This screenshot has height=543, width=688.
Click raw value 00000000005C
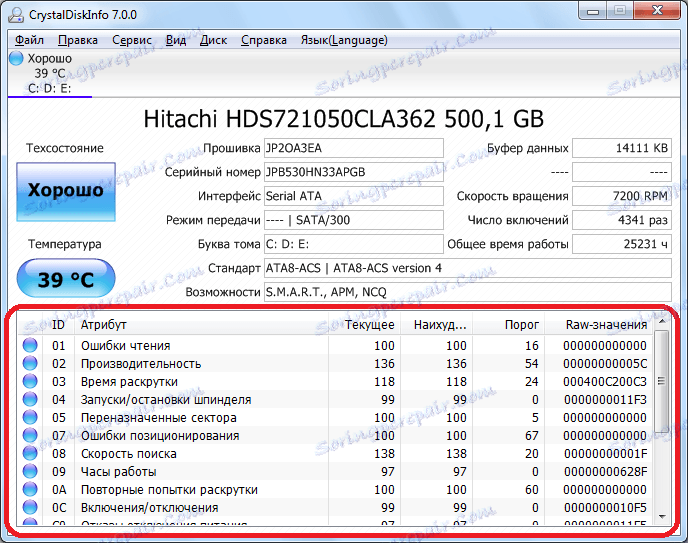(x=605, y=364)
